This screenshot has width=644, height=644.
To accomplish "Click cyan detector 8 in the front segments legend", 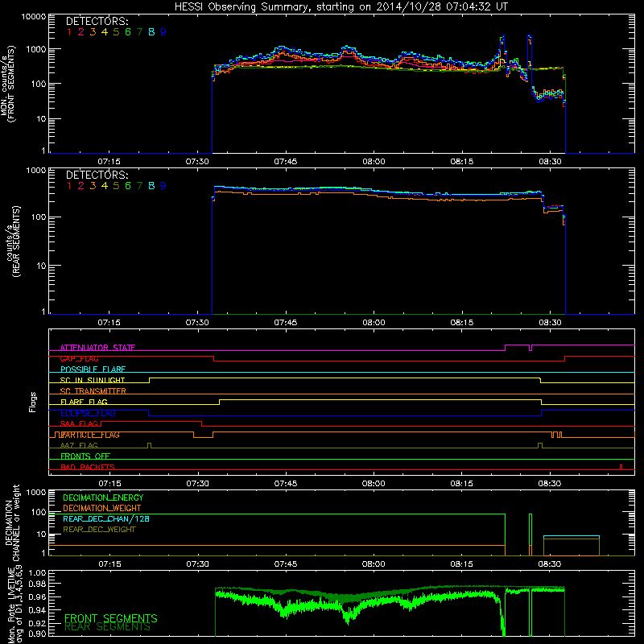I will (x=151, y=32).
